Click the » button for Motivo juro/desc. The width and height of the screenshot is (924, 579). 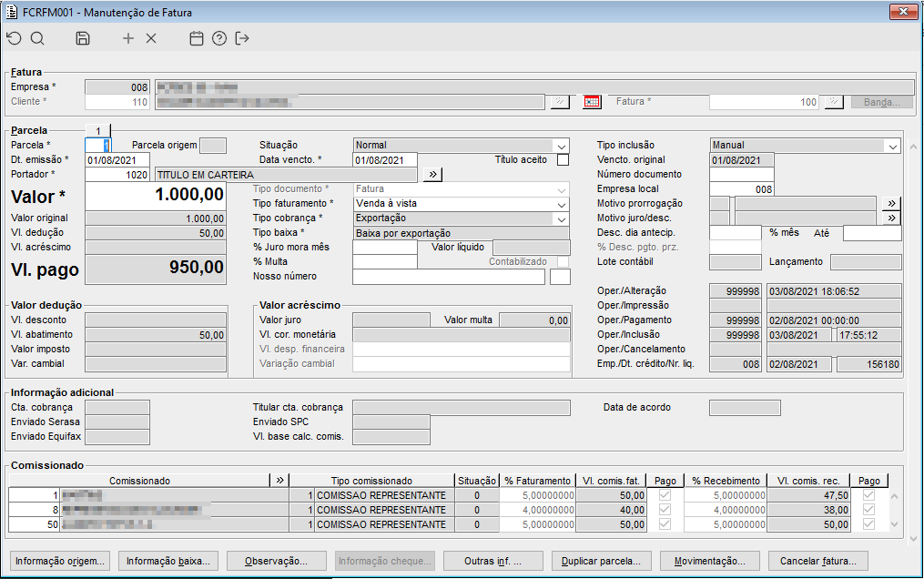click(891, 218)
